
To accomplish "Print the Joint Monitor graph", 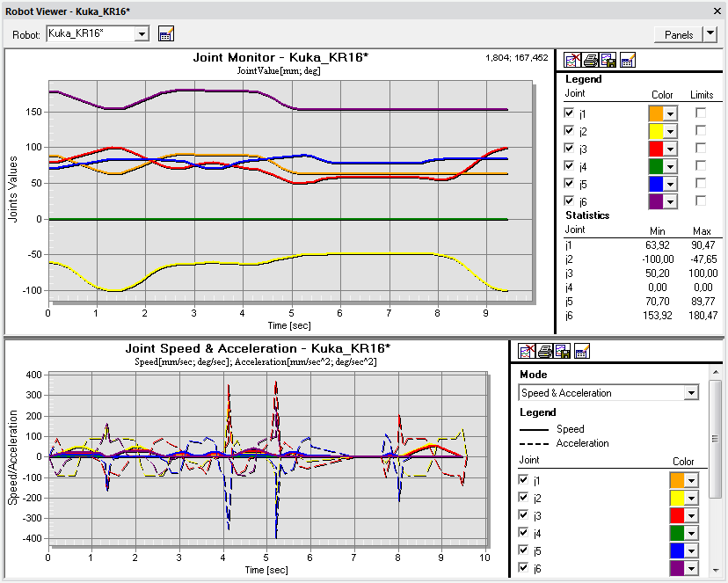I will [x=591, y=61].
